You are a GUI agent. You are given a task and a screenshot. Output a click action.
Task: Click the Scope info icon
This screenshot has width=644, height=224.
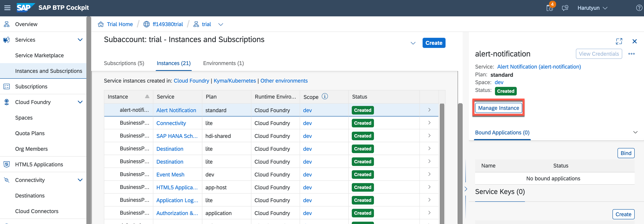(x=325, y=96)
